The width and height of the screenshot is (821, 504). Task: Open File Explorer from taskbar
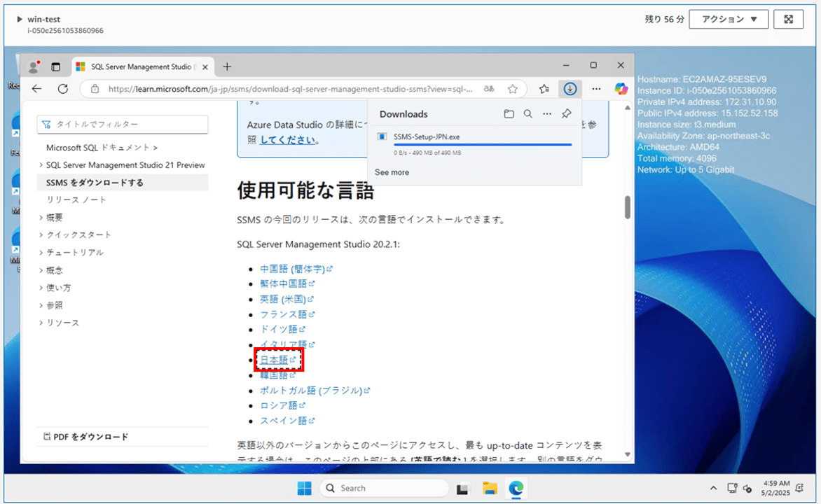click(x=490, y=489)
